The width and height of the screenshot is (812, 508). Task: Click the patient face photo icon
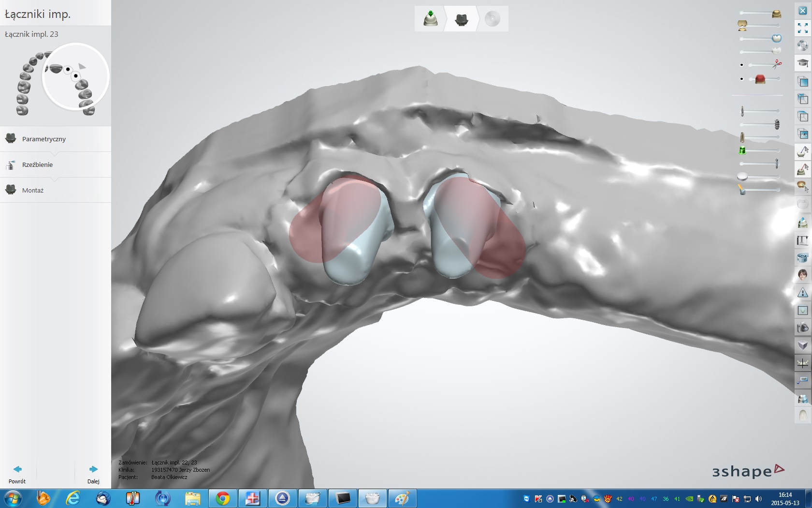(x=802, y=275)
